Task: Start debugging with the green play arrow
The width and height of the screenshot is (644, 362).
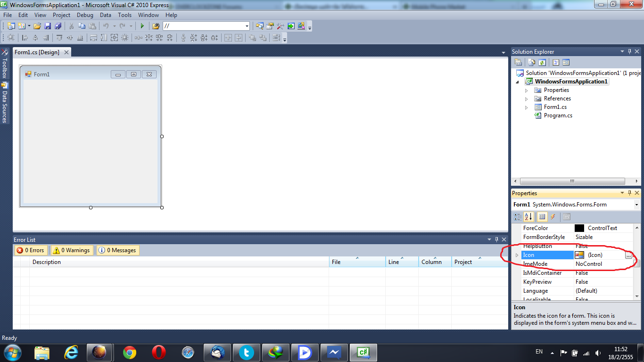Action: coord(142,26)
